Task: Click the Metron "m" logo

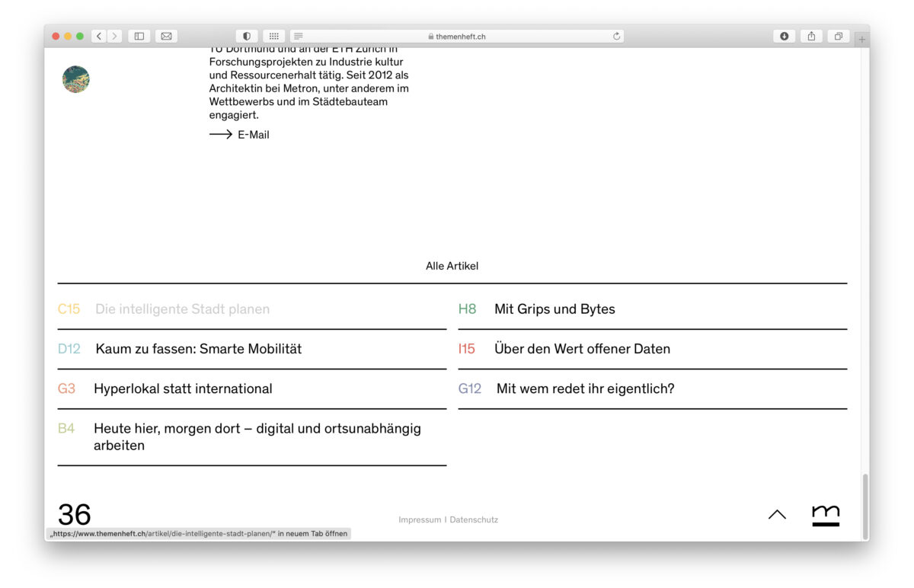Action: pos(826,515)
